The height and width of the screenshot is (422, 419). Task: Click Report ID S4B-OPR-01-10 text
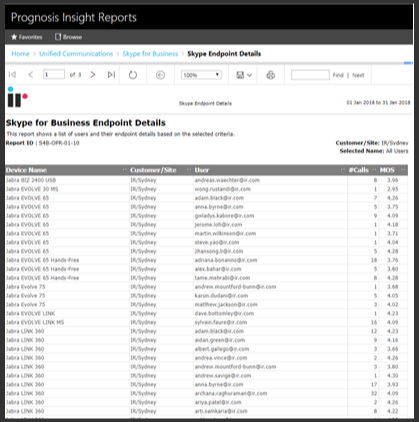pyautogui.click(x=42, y=143)
